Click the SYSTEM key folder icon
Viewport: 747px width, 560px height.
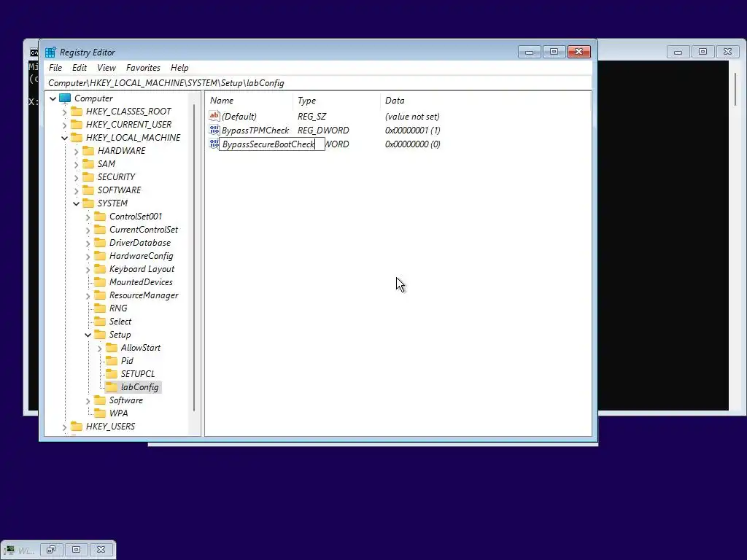tap(88, 203)
